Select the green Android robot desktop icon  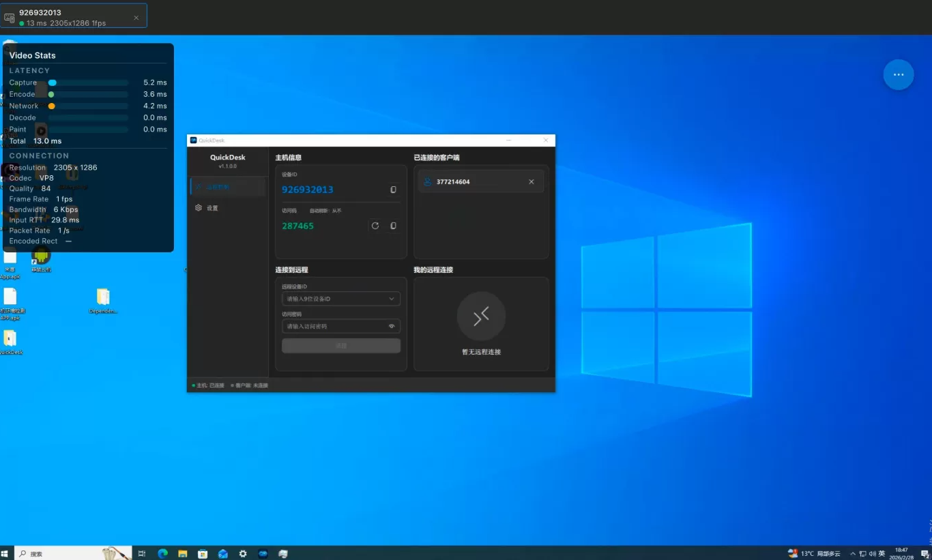pyautogui.click(x=41, y=259)
